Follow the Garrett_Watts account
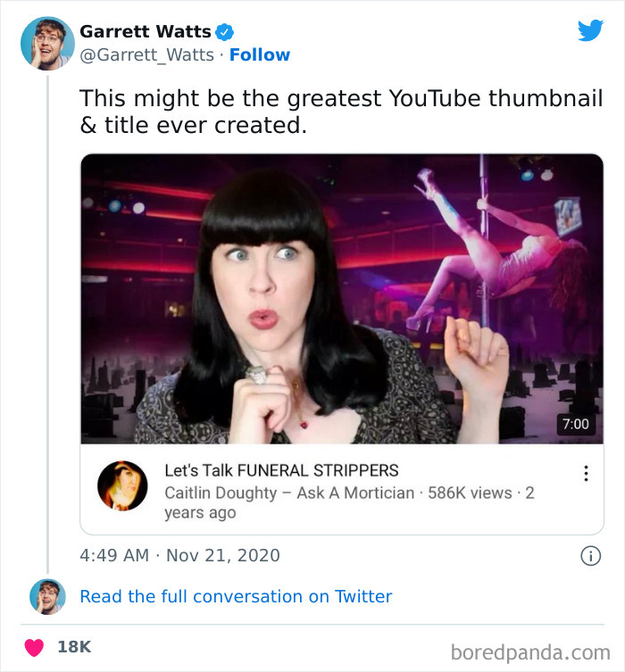This screenshot has height=672, width=625. 260,55
